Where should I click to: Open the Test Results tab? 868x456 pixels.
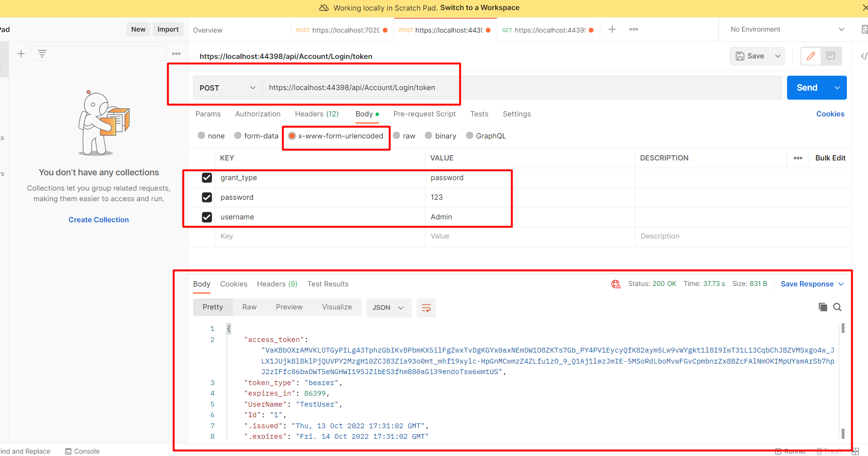(x=328, y=284)
